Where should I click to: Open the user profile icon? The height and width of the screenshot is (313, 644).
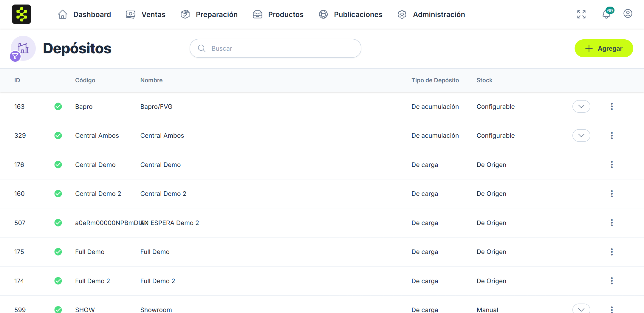tap(628, 14)
